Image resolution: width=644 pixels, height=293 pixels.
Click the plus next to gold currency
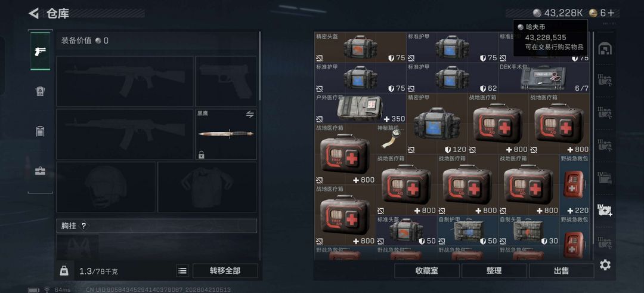coord(611,13)
